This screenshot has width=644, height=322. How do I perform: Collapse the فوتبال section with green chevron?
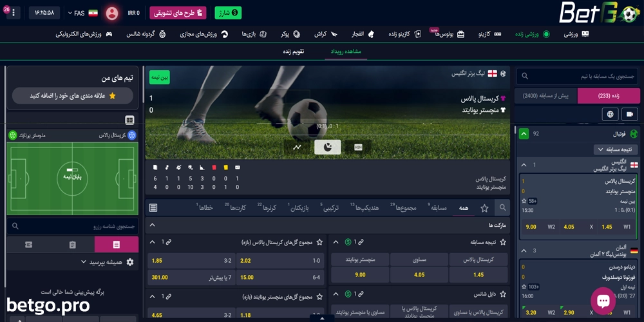click(524, 134)
